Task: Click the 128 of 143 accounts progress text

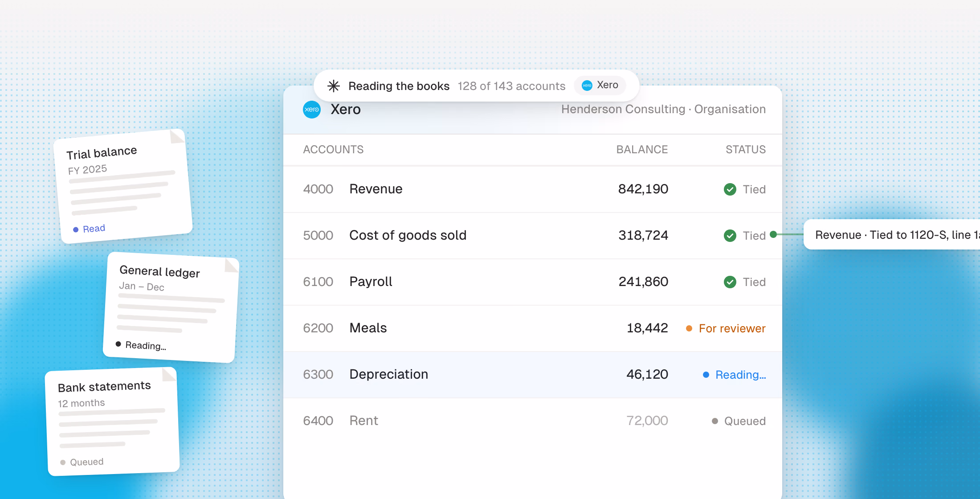Action: point(511,86)
